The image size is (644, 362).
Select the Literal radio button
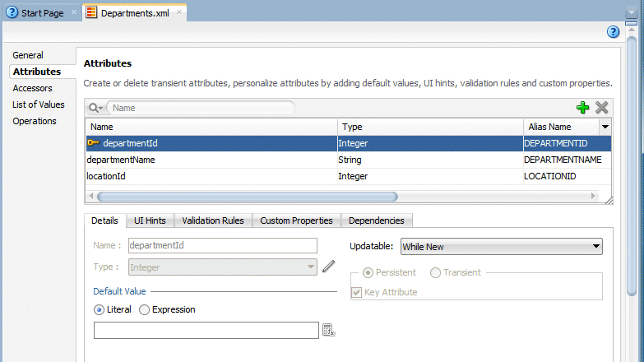click(99, 310)
